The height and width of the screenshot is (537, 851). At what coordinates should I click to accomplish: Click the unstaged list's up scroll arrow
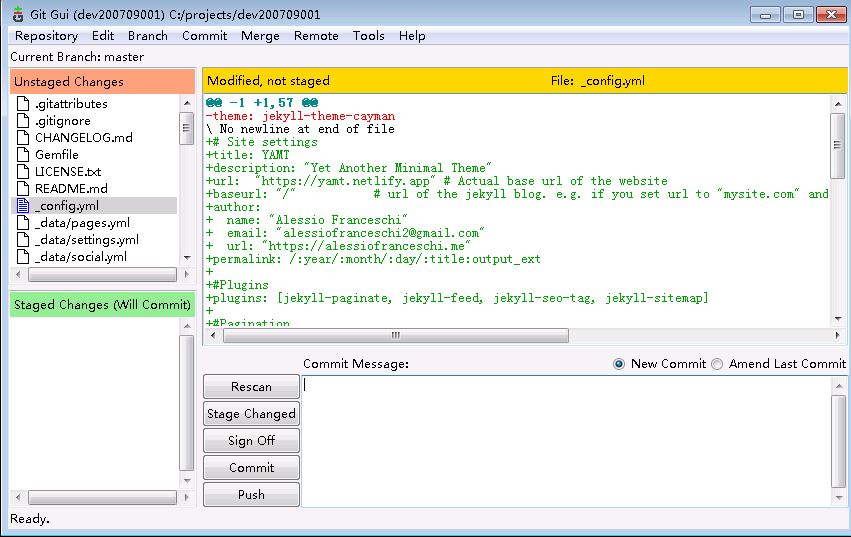[x=187, y=103]
